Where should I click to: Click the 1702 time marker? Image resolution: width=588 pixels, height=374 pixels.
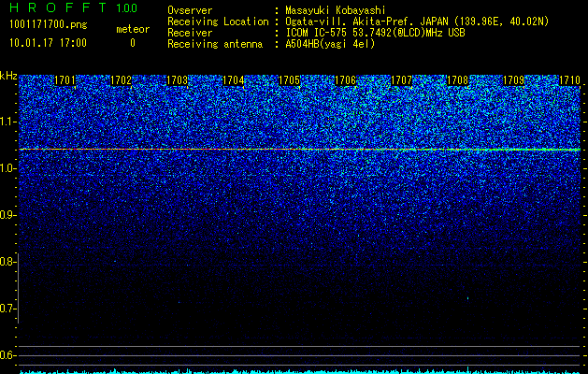pos(121,80)
